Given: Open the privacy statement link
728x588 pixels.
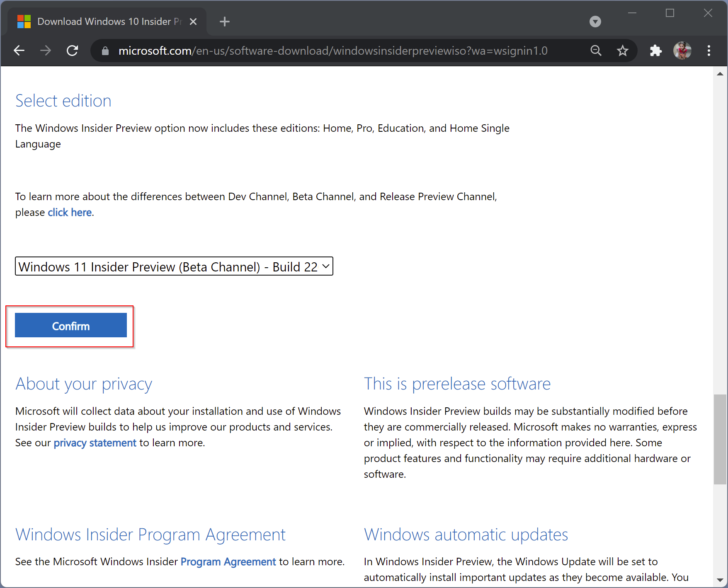Looking at the screenshot, I should (95, 443).
